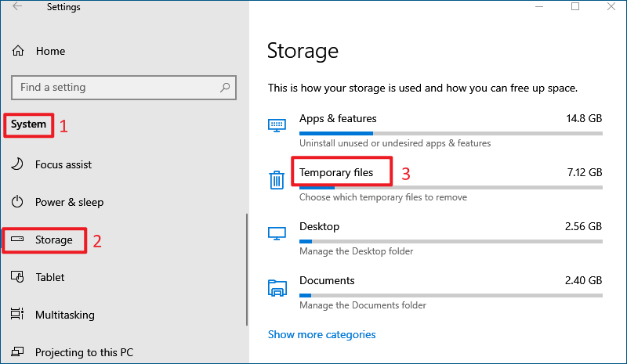This screenshot has width=627, height=364.
Task: Click the Documents folder icon
Action: (x=277, y=288)
